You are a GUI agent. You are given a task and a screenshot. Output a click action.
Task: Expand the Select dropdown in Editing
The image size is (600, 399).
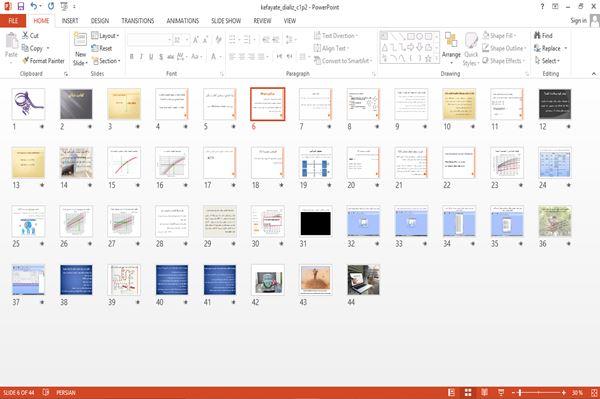pyautogui.click(x=547, y=61)
